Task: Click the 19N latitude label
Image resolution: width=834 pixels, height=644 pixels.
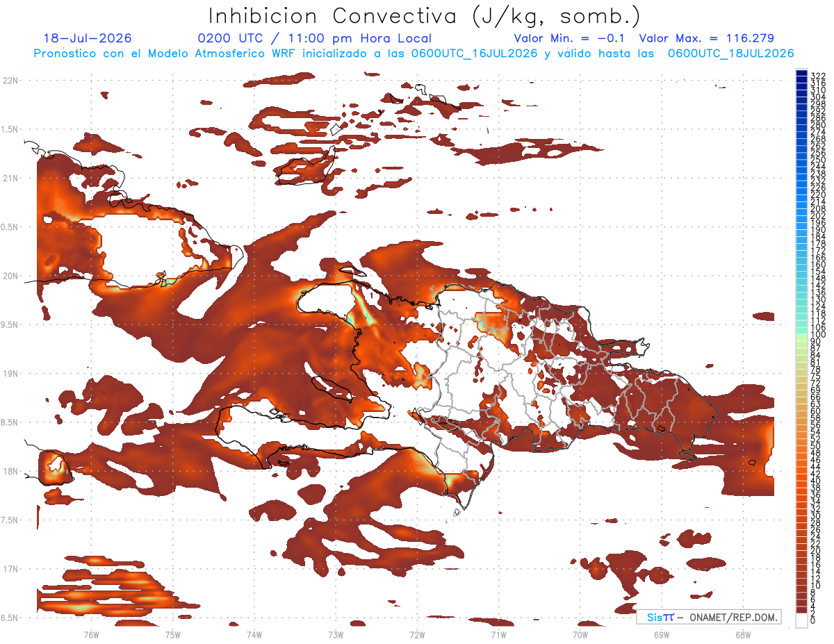Action: [10, 374]
